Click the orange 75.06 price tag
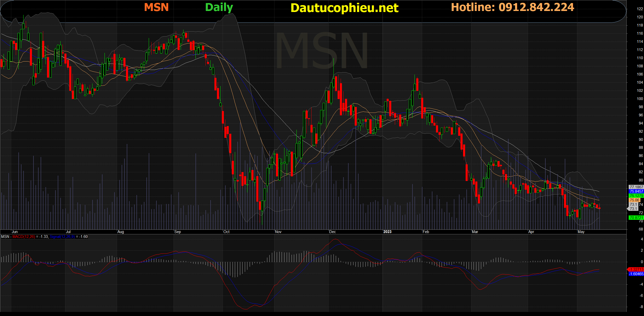 coord(635,200)
